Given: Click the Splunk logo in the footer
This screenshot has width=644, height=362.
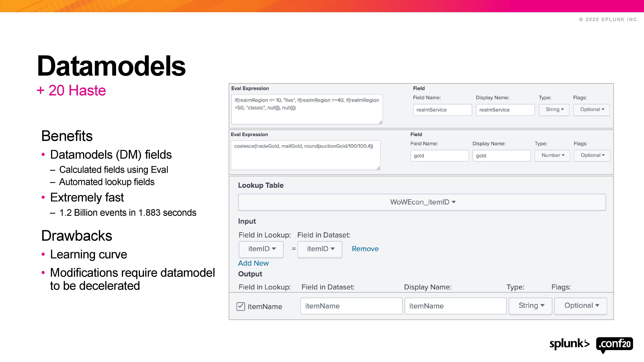Looking at the screenshot, I should pyautogui.click(x=569, y=344).
